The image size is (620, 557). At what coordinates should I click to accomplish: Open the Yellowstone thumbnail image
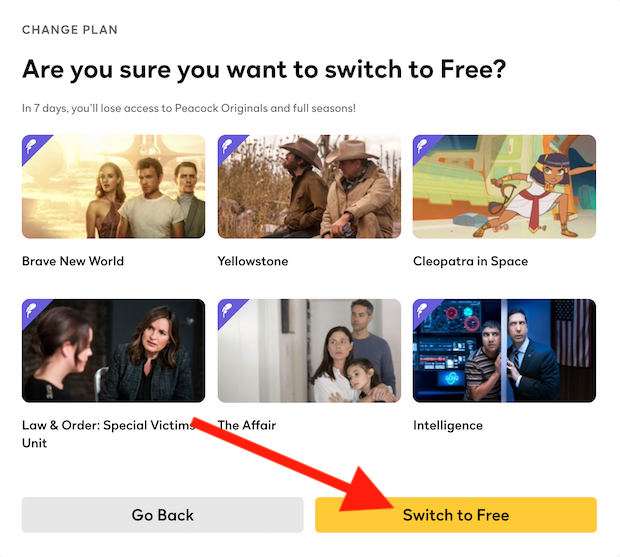coord(309,187)
